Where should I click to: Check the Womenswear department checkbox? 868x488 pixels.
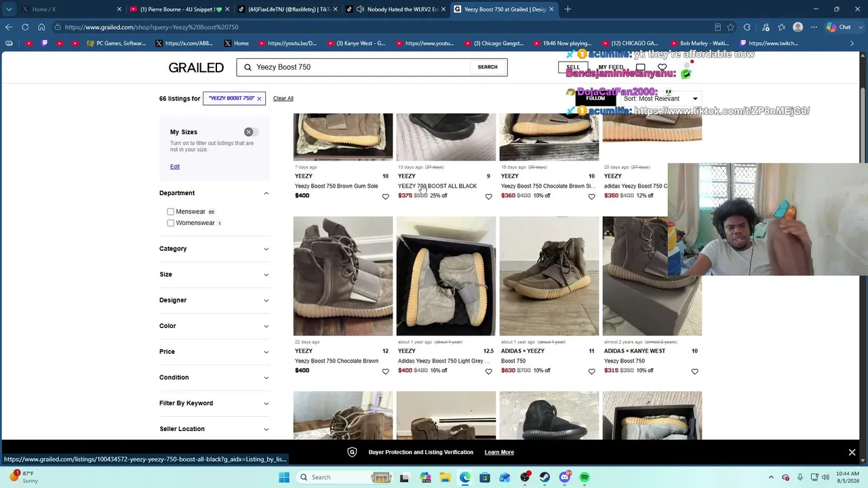pos(171,223)
